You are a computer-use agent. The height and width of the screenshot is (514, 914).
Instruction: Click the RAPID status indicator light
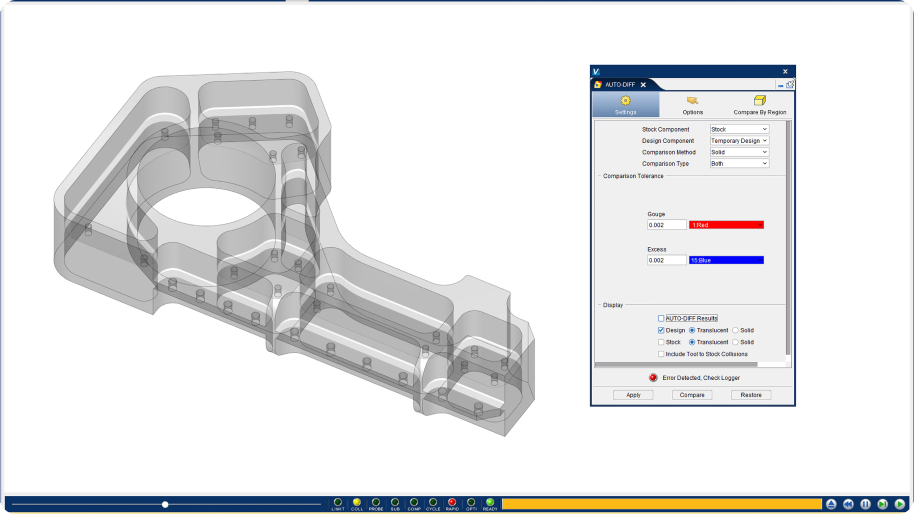452,502
